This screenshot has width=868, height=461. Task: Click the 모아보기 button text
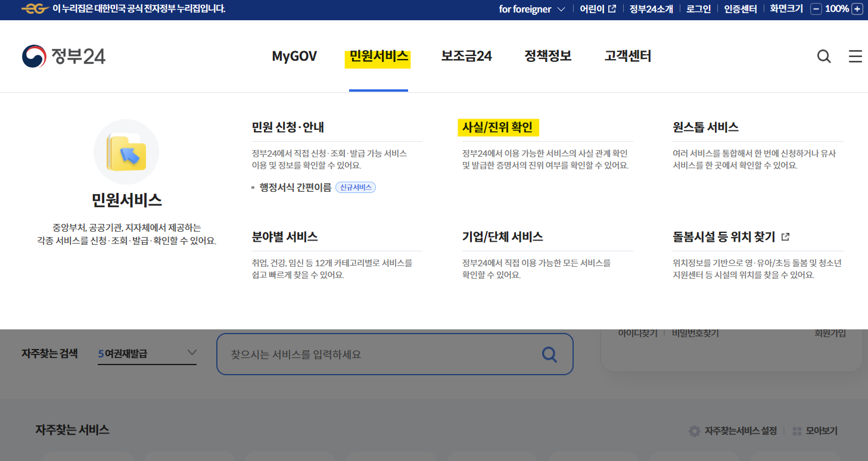point(822,431)
